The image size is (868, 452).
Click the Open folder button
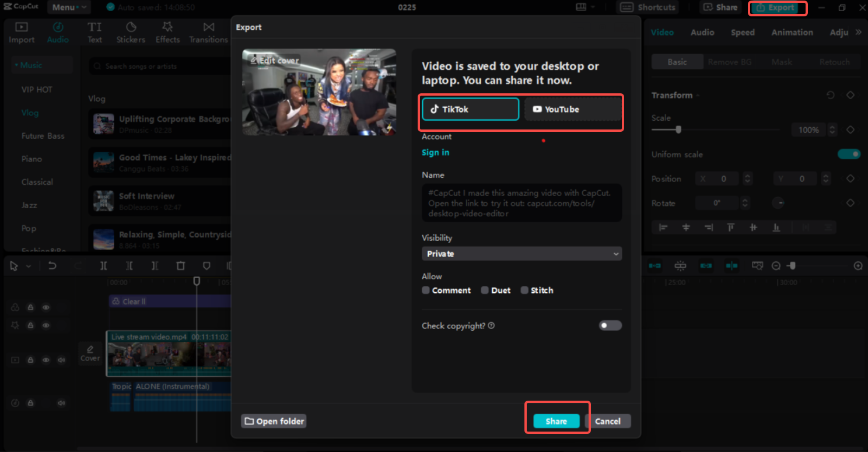coord(274,421)
